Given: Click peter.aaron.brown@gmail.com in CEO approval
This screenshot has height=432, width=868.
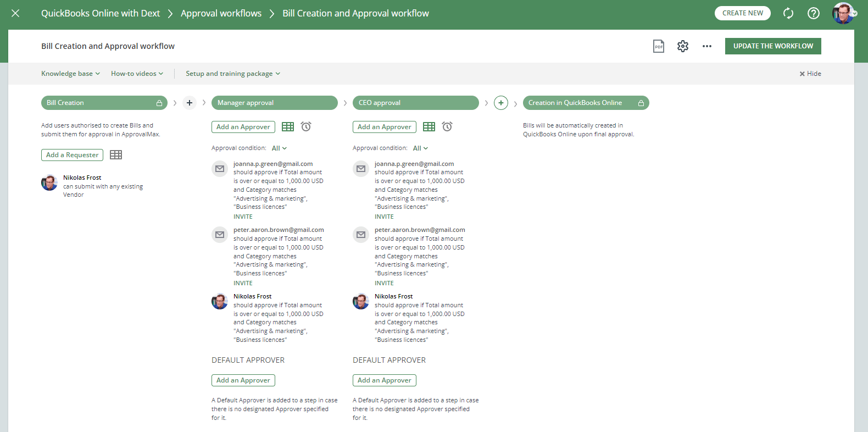Looking at the screenshot, I should point(420,230).
